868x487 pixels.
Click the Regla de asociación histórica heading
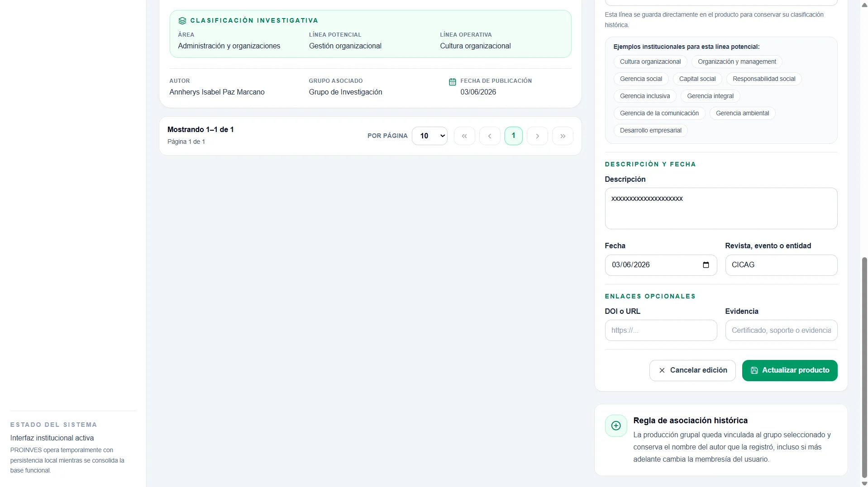pyautogui.click(x=690, y=421)
